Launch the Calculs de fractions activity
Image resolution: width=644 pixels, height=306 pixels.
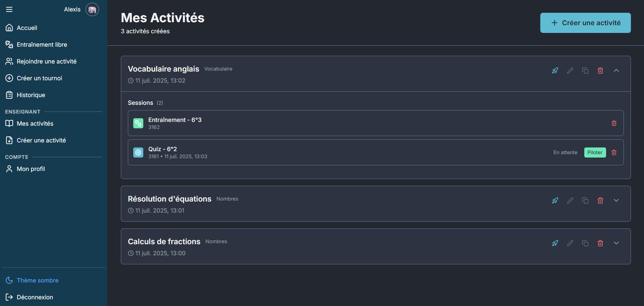coord(555,243)
